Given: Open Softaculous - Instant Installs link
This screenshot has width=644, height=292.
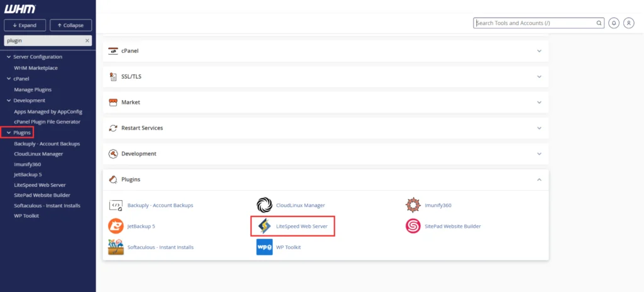Looking at the screenshot, I should (x=160, y=247).
